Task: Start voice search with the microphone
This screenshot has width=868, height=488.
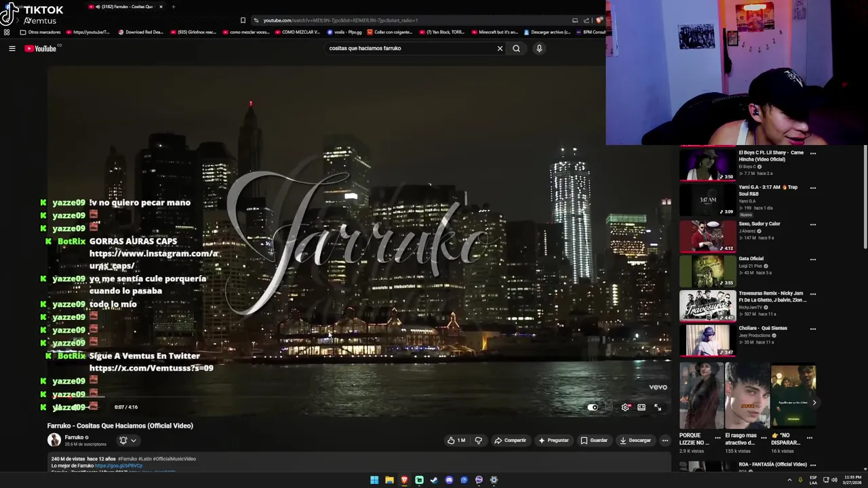Action: (x=539, y=48)
